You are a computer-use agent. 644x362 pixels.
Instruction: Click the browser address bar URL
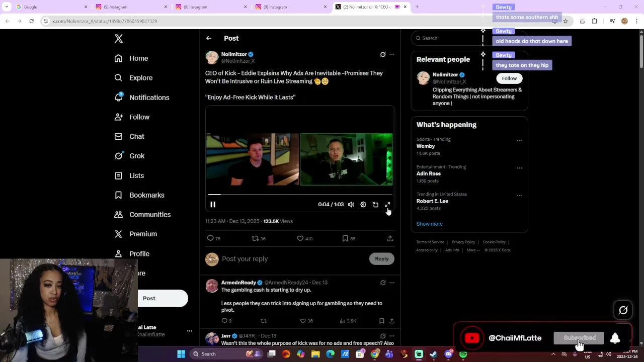click(x=105, y=21)
